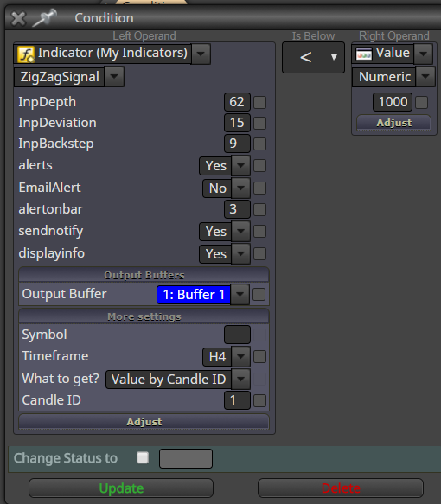The image size is (441, 504).
Task: Click the Adjust button under the right operand
Action: point(393,123)
